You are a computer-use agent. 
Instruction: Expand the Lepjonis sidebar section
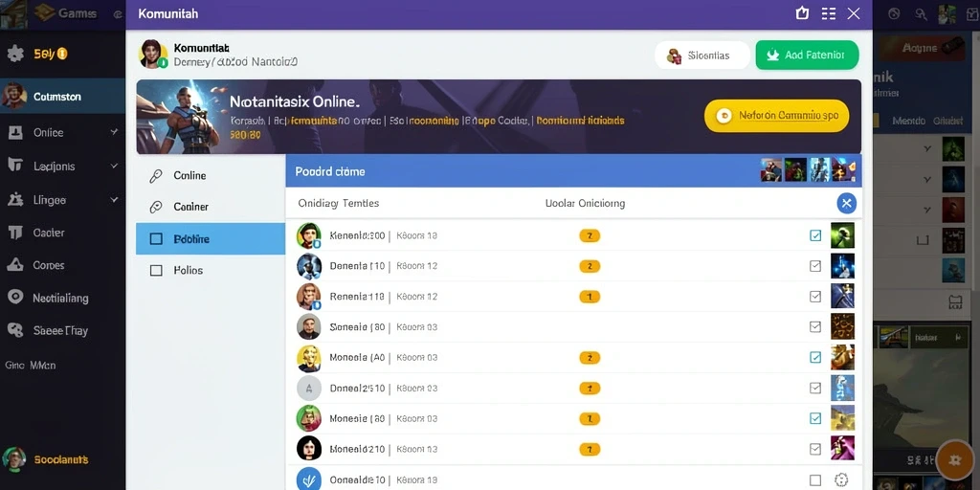[x=114, y=166]
